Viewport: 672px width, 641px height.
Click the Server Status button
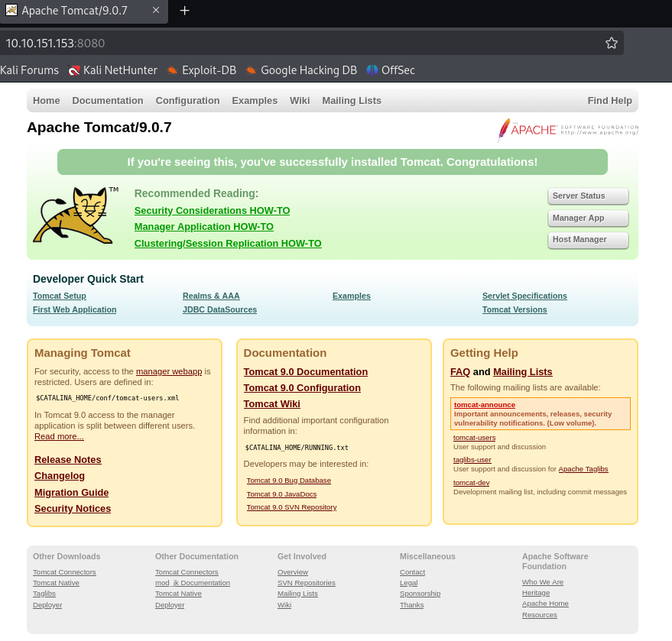tap(588, 196)
